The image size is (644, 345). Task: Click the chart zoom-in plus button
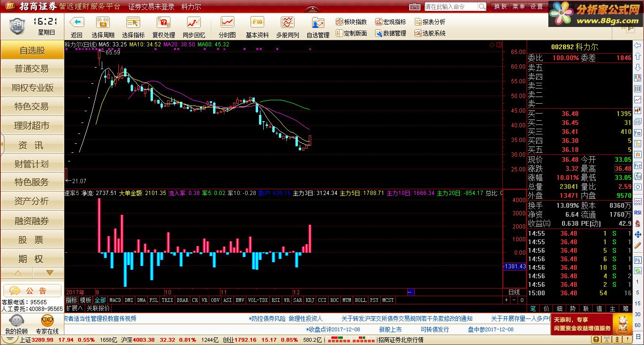point(507,300)
